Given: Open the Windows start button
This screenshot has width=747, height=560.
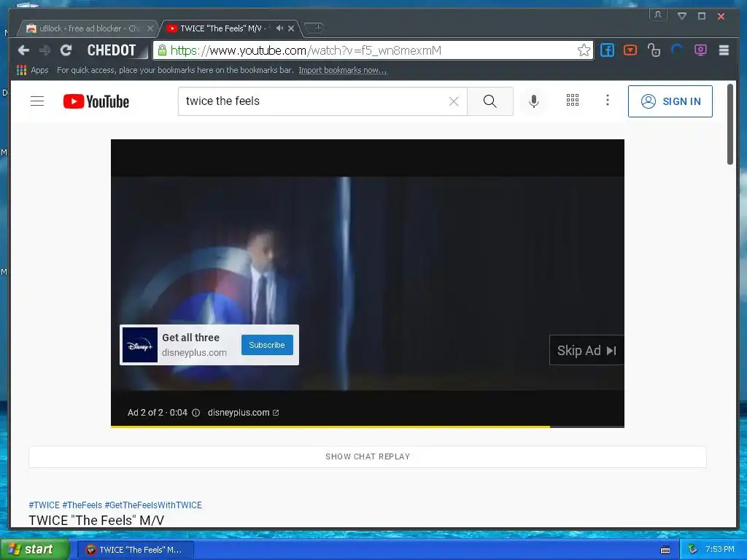Looking at the screenshot, I should [35, 550].
